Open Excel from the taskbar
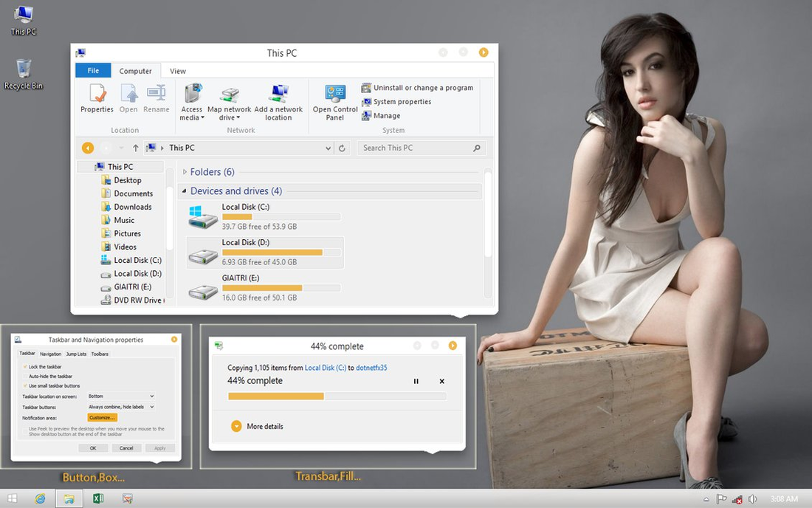Screen dimensions: 812x508 [x=98, y=498]
